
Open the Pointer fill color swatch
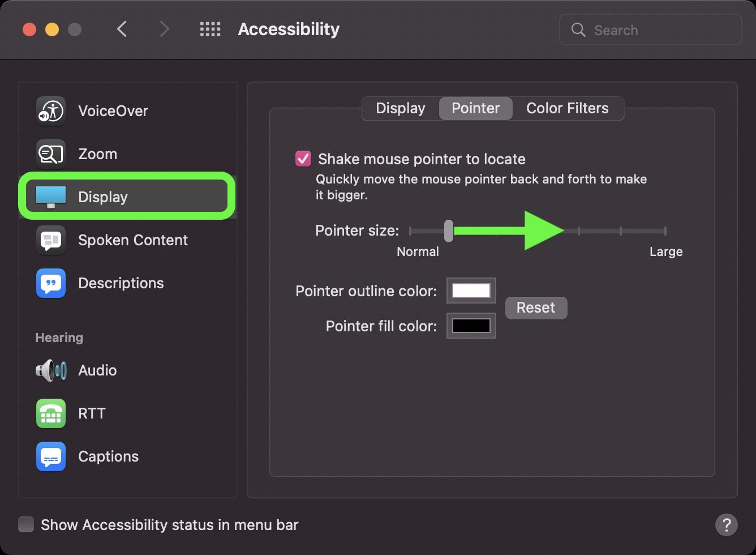pos(471,326)
